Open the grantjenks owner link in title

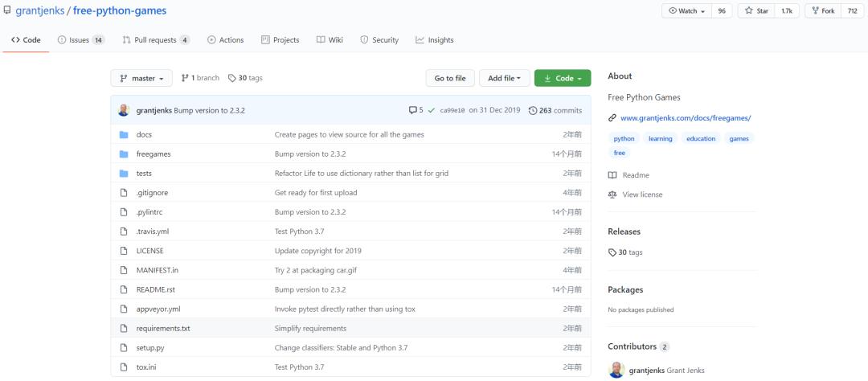(40, 10)
